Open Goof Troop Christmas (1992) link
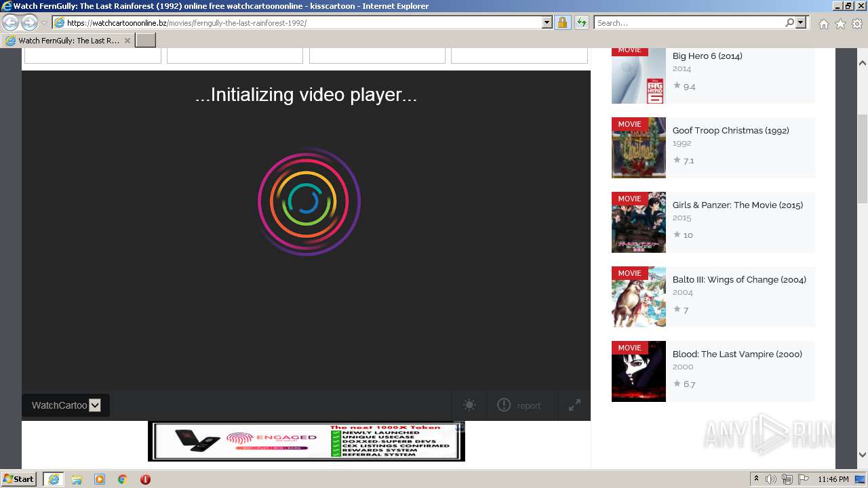 tap(731, 130)
